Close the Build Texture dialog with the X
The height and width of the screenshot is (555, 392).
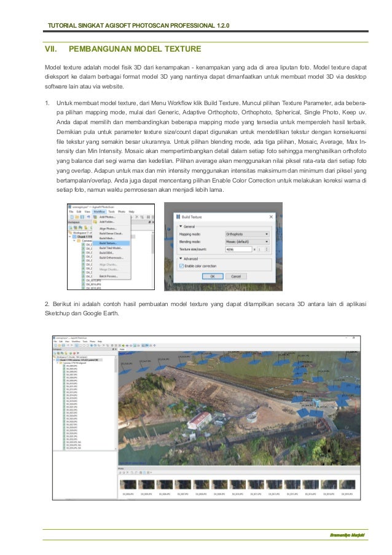271,216
